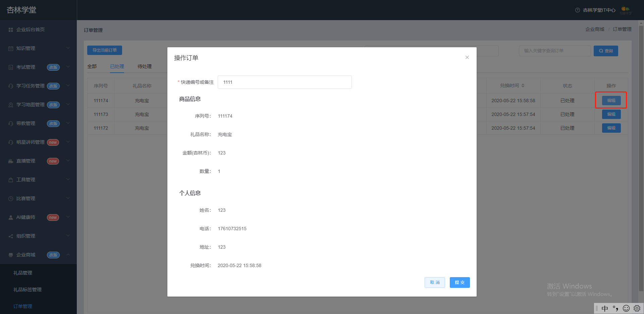The width and height of the screenshot is (644, 314).
Task: Switch to the 待处理 tab
Action: [x=145, y=67]
